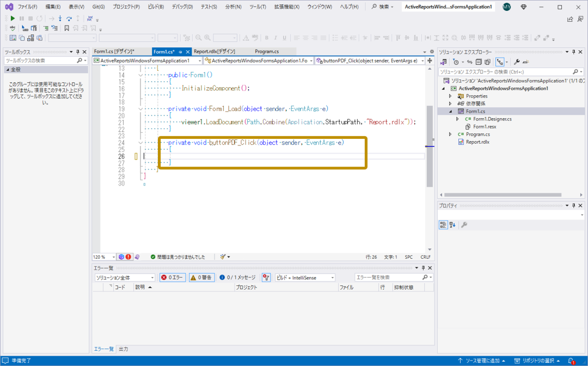Viewport: 588px width, 366px height.
Task: Toggle Track Active Item view in Solution Explorer
Action: click(500, 62)
